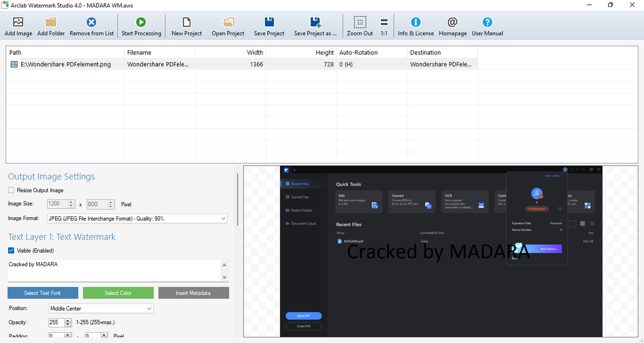Image resolution: width=644 pixels, height=343 pixels.
Task: Click the Destination column header
Action: pos(442,52)
